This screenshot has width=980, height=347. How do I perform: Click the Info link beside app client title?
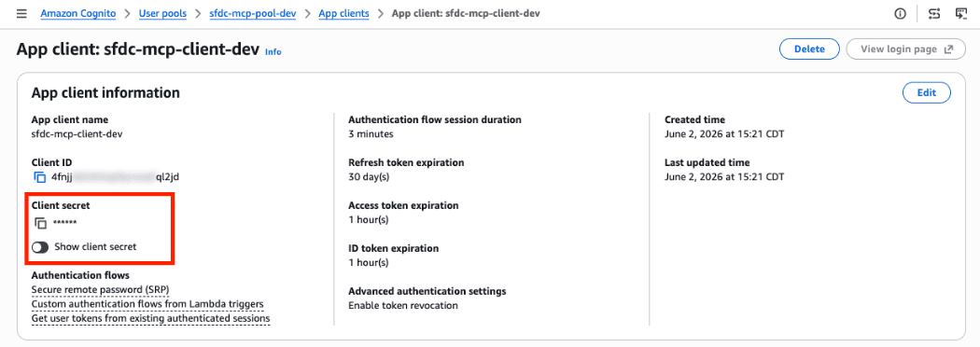pyautogui.click(x=273, y=52)
